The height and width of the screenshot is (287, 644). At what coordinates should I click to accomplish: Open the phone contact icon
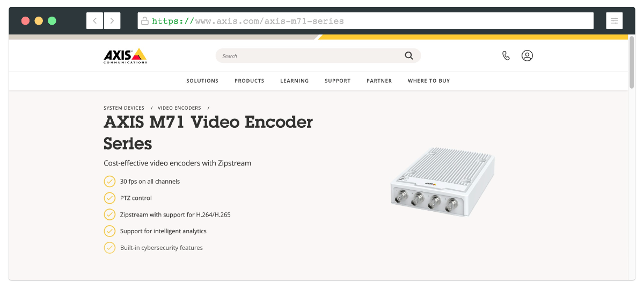click(506, 55)
